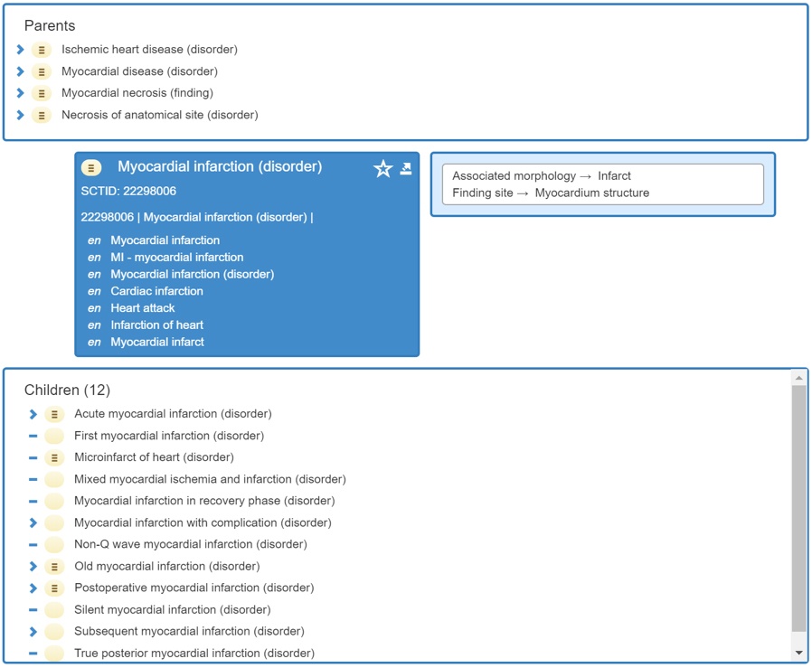Select Mixed myocardial ischemia and infarction child
This screenshot has height=668, width=812.
(210, 479)
